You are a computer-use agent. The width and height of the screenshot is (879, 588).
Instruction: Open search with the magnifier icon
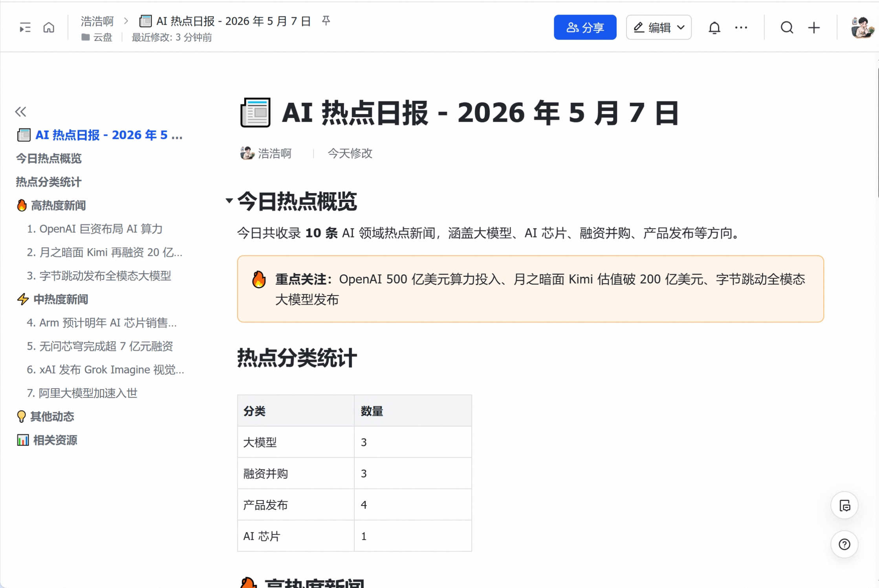click(x=787, y=27)
